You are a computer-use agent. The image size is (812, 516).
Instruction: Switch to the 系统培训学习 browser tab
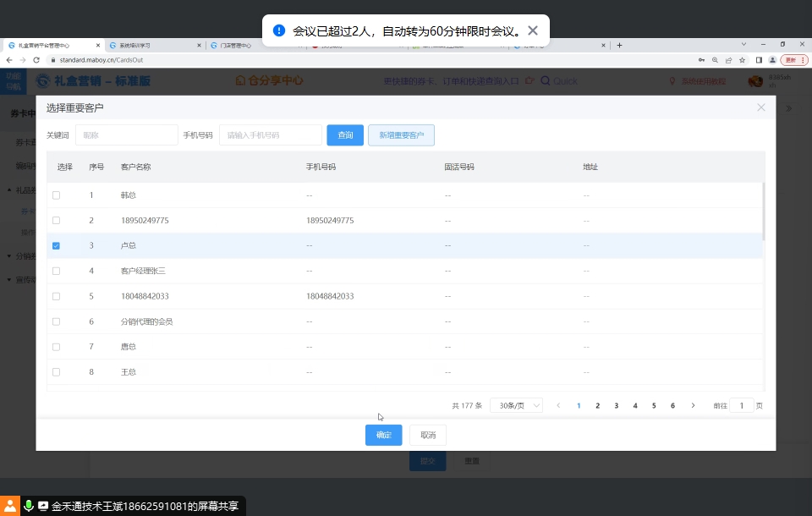[152, 45]
